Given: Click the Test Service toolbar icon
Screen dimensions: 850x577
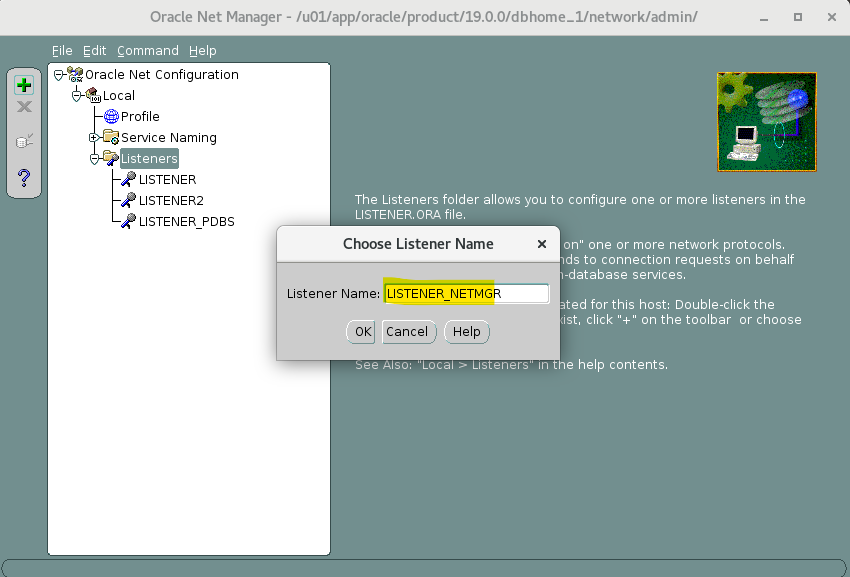Looking at the screenshot, I should click(24, 142).
